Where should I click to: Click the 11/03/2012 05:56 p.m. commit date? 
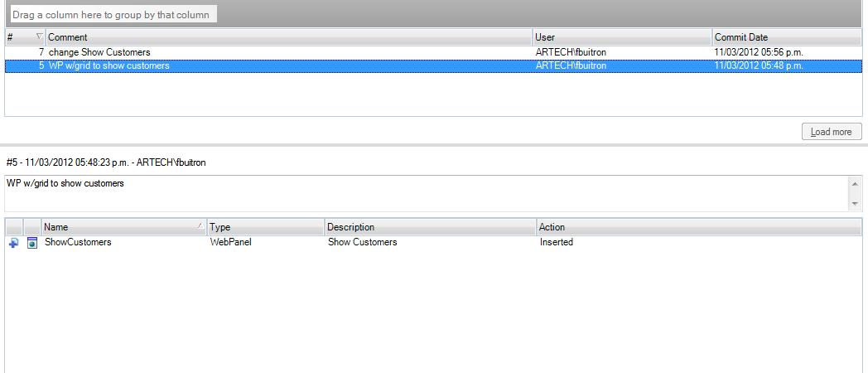pos(759,52)
